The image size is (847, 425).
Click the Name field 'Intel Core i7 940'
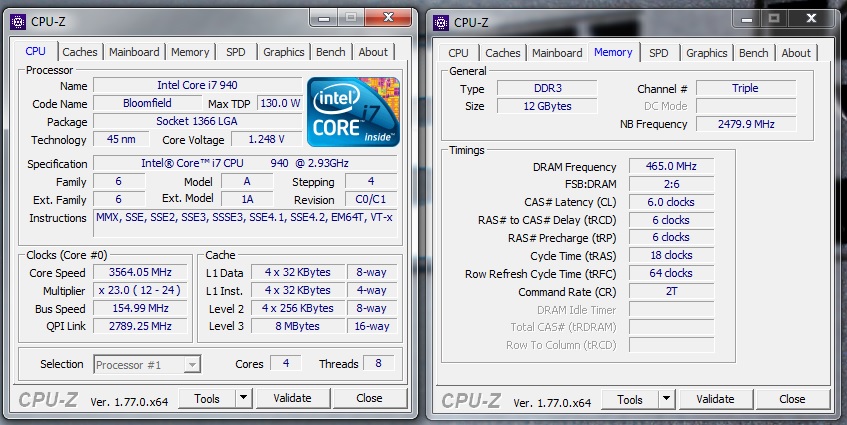pos(197,85)
